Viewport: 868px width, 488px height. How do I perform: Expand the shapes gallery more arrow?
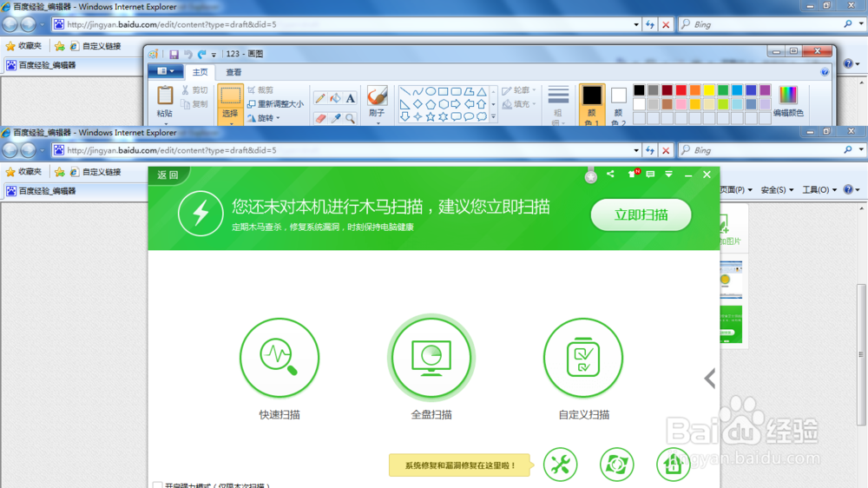tap(493, 117)
